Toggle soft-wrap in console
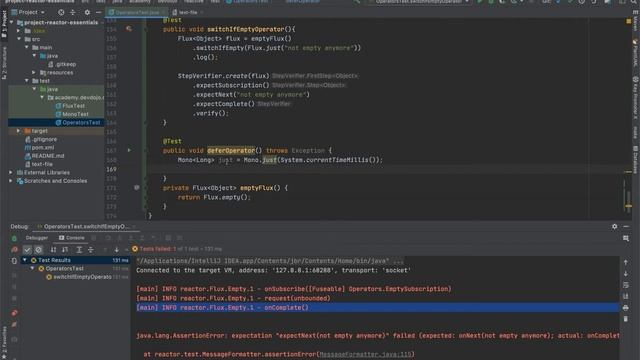640x360 pixels. point(626,285)
